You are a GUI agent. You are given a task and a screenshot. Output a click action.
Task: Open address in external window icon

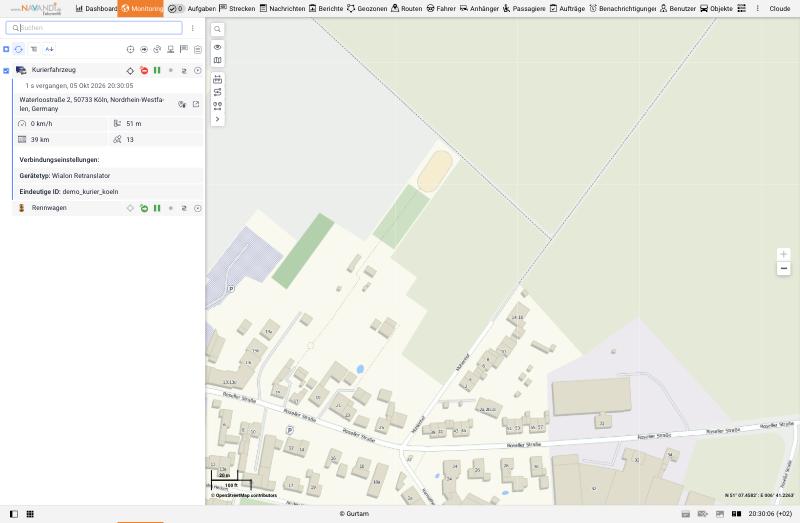pos(196,104)
